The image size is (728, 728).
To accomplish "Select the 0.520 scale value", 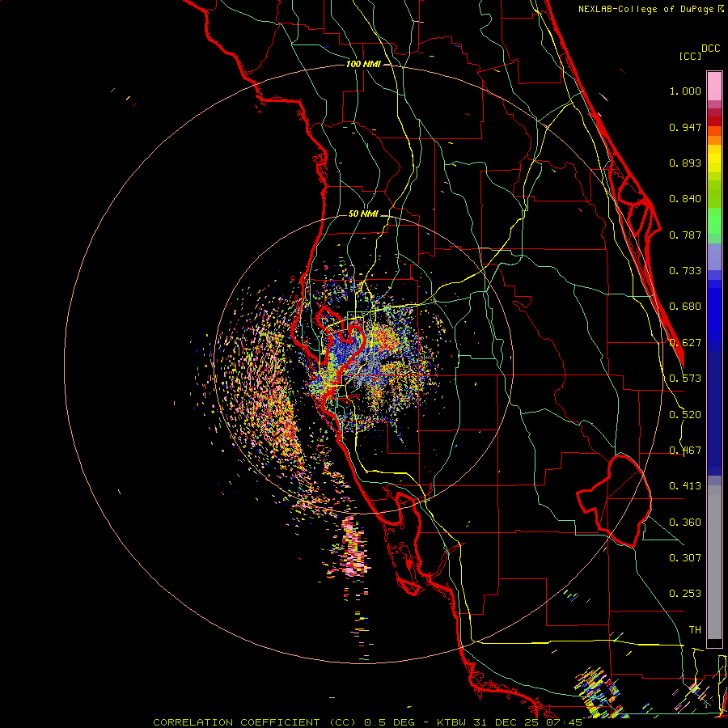I will pos(685,415).
